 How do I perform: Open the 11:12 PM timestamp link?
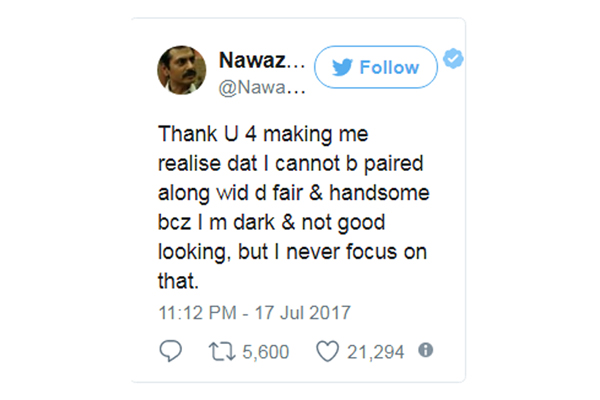[x=198, y=313]
